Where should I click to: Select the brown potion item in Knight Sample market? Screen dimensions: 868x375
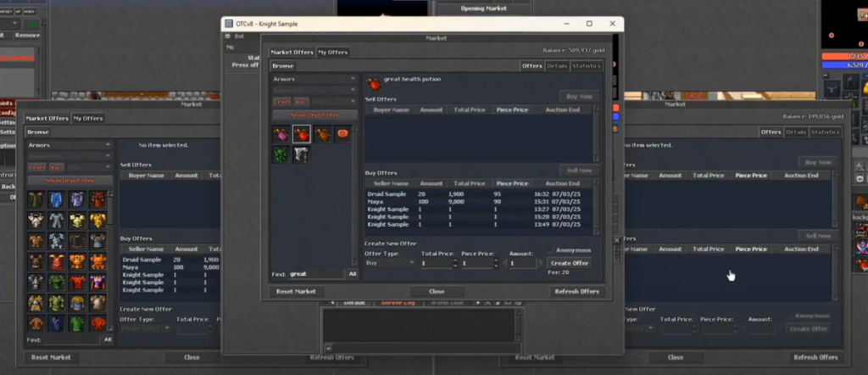point(322,134)
